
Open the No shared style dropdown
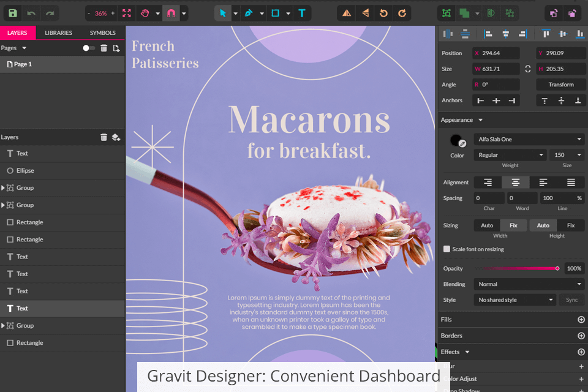coord(515,300)
